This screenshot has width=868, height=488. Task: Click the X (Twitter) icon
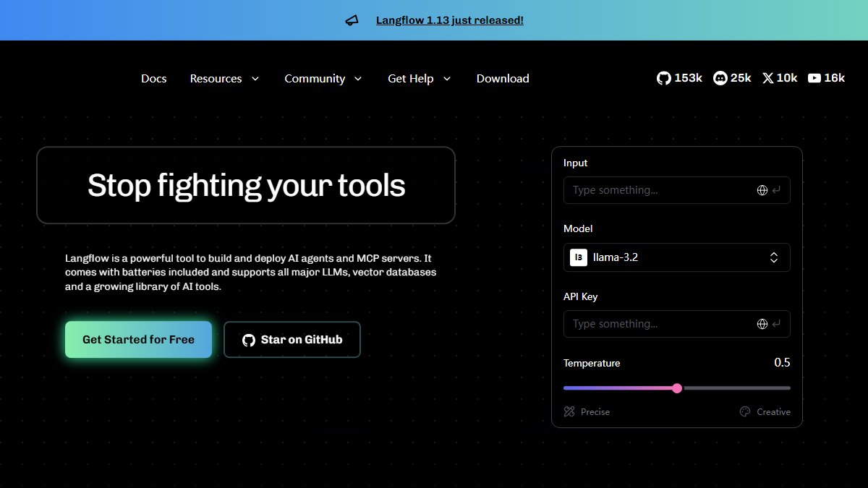click(768, 78)
